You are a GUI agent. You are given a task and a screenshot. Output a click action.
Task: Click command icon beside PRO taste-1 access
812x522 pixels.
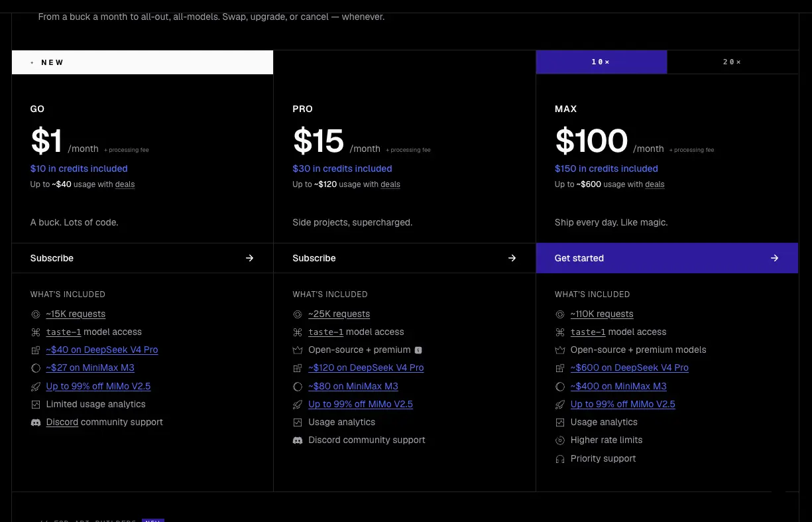coord(298,332)
